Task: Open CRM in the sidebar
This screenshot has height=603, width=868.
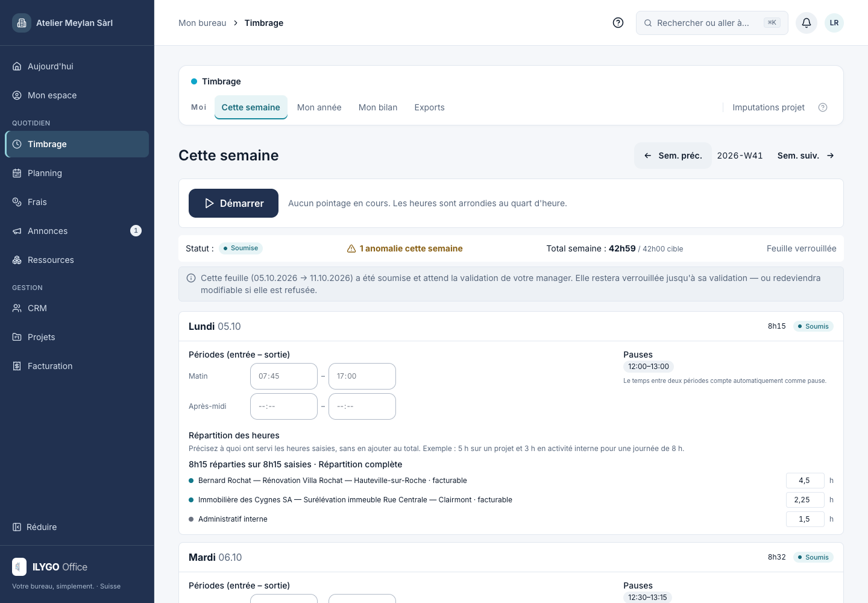Action: [77, 308]
